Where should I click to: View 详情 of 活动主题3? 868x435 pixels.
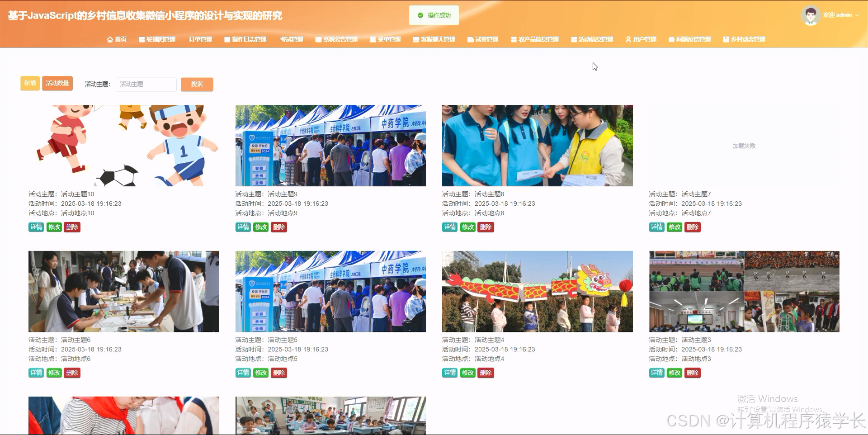657,373
